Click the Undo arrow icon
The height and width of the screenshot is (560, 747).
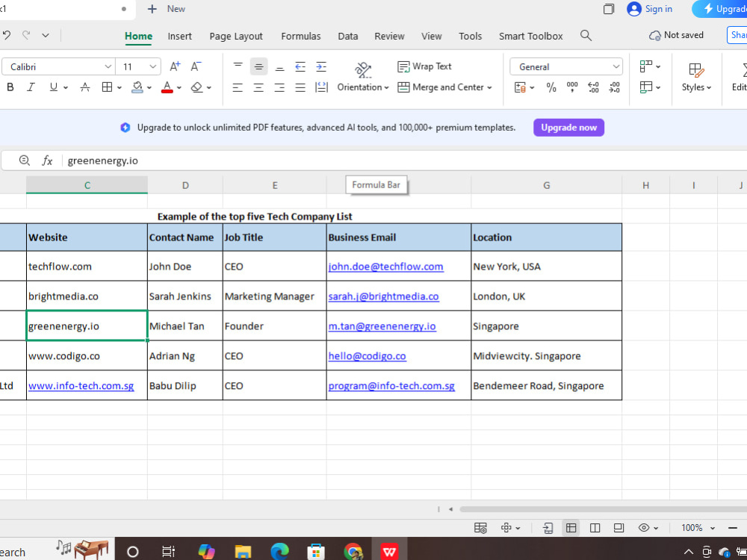[x=7, y=35]
